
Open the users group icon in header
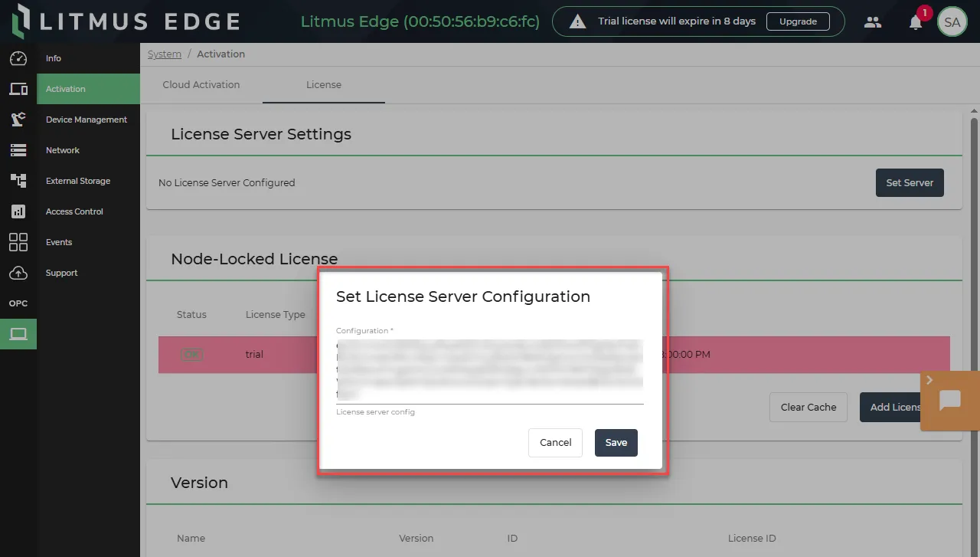click(x=873, y=22)
